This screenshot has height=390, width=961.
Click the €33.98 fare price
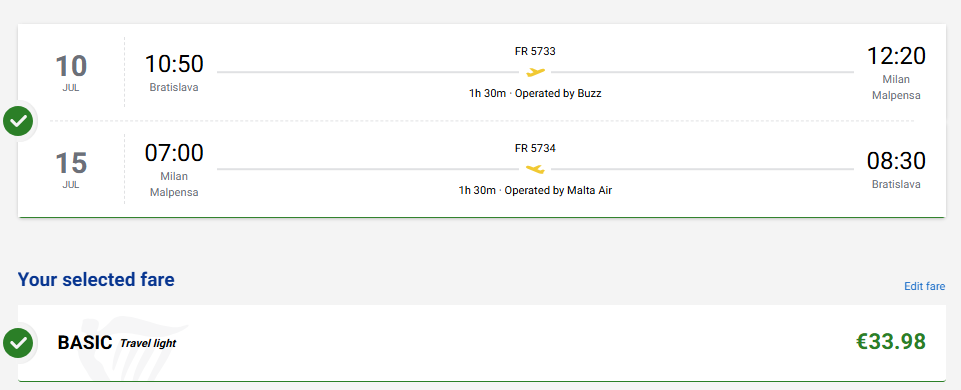(x=891, y=342)
